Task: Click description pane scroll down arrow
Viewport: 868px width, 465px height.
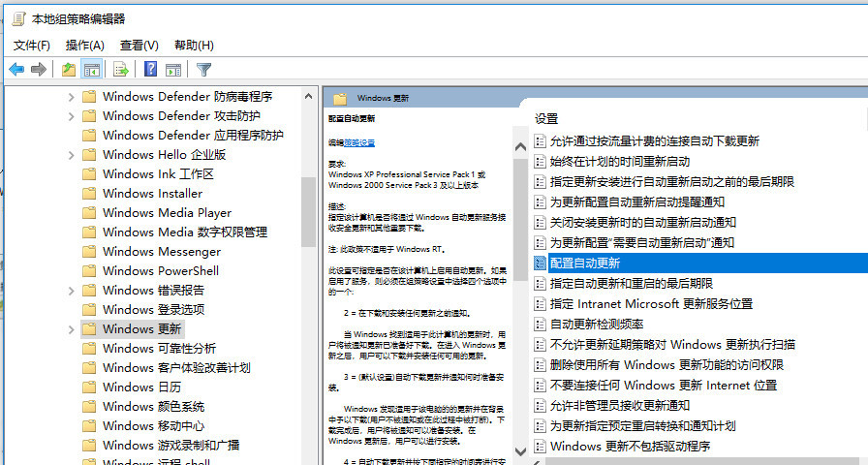Action: 520,451
